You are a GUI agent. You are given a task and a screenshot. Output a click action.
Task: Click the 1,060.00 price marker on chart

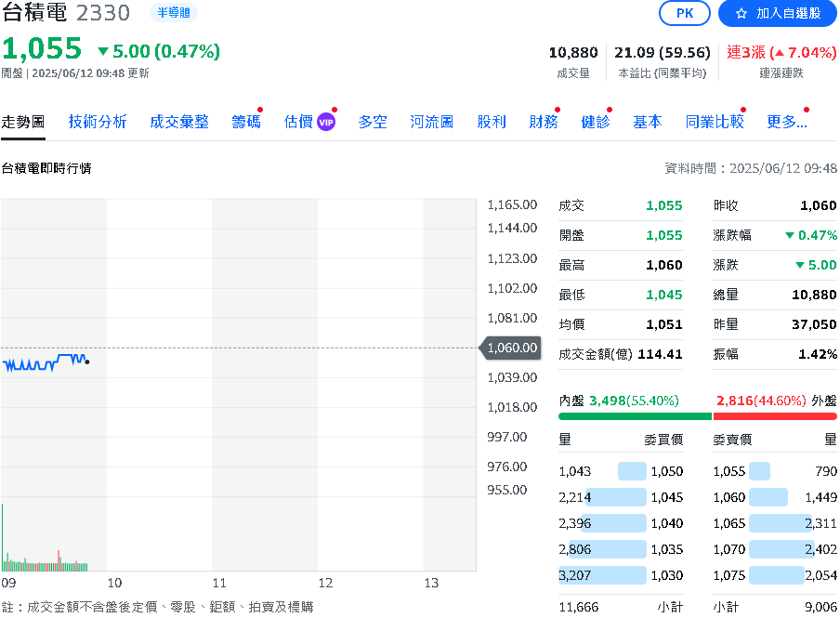(x=510, y=348)
